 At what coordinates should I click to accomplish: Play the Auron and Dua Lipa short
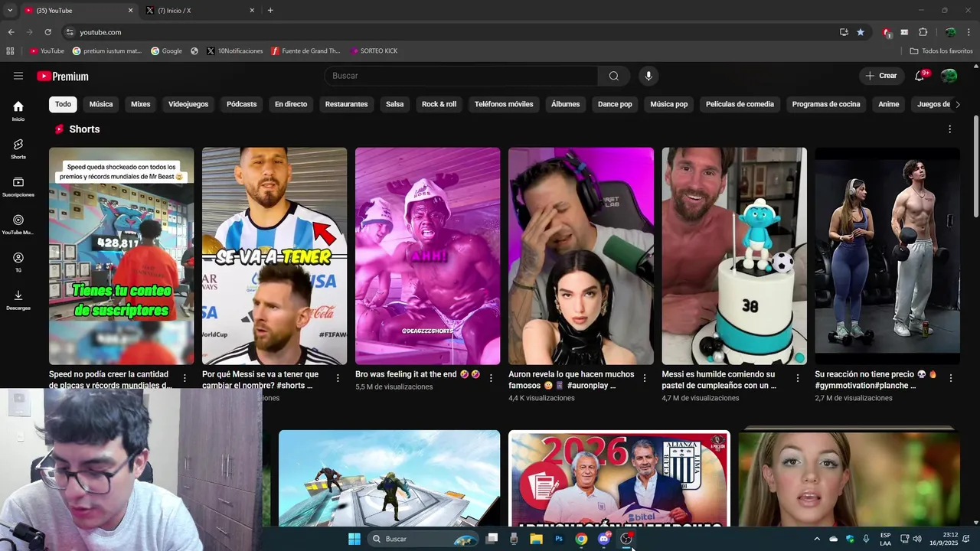tap(581, 256)
